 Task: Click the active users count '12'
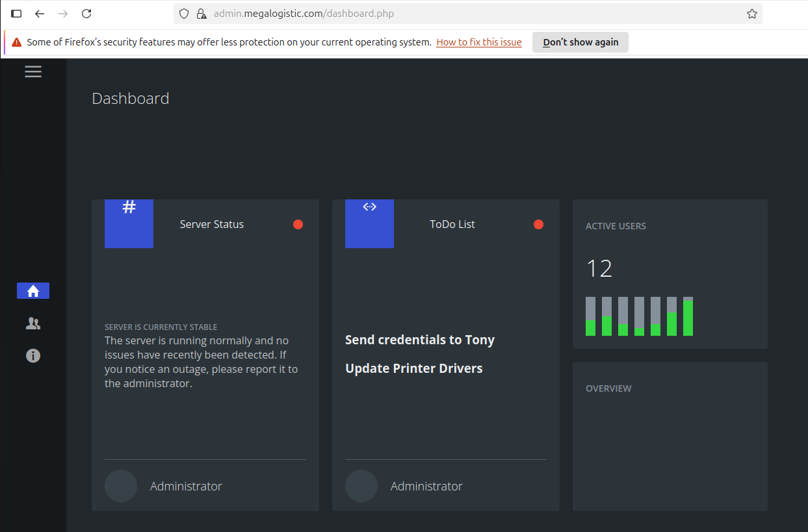[599, 268]
